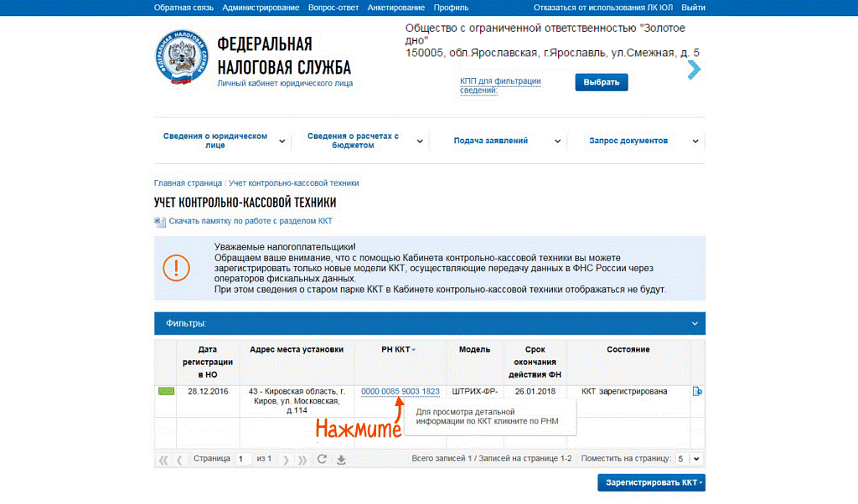This screenshot has height=504, width=858.
Task: Click the Federal Tax Service emblem logo
Action: pyautogui.click(x=182, y=57)
